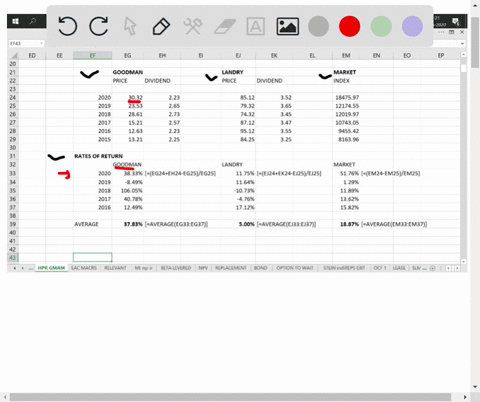Image resolution: width=480 pixels, height=402 pixels.
Task: Redo the annotation stroke
Action: tap(99, 26)
